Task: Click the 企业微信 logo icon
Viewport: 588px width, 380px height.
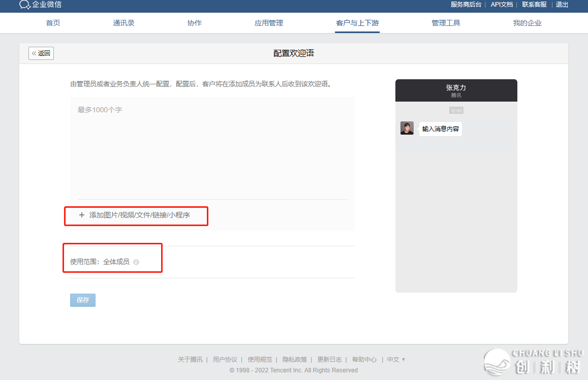Action: [x=25, y=5]
